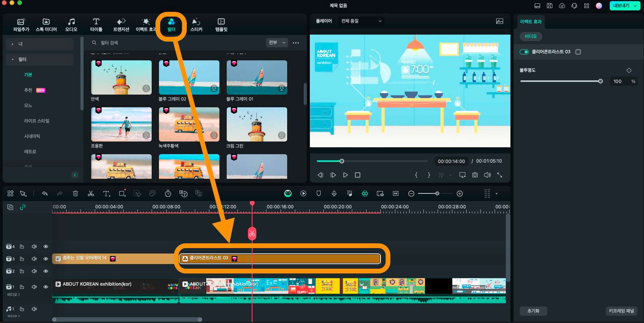
Task: Hide video track 3 with eye icon
Action: point(46,259)
